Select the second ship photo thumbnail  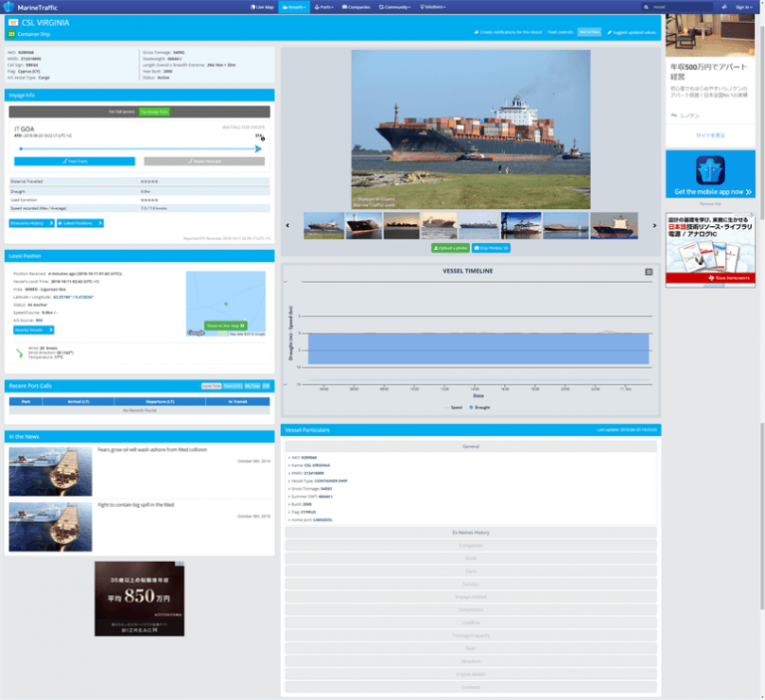(364, 225)
